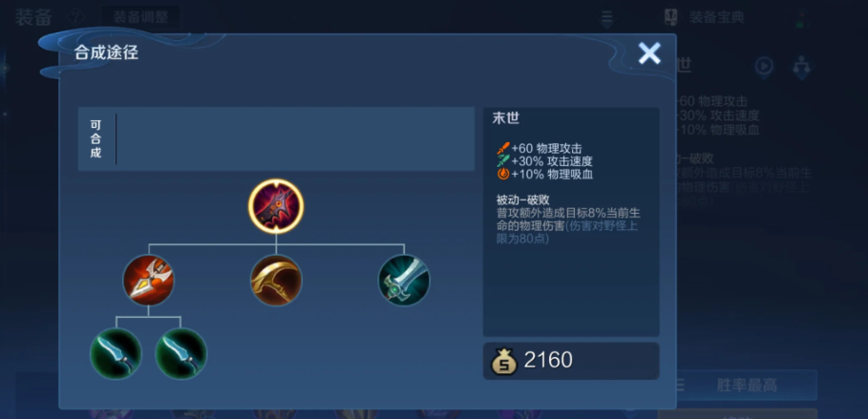Click the 2160 price field
This screenshot has width=868, height=419.
[x=571, y=361]
